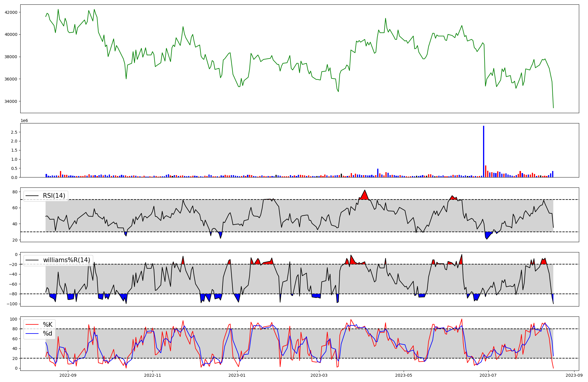Click the 100 tick on the stochastic axis
The height and width of the screenshot is (382, 588).
click(14, 319)
